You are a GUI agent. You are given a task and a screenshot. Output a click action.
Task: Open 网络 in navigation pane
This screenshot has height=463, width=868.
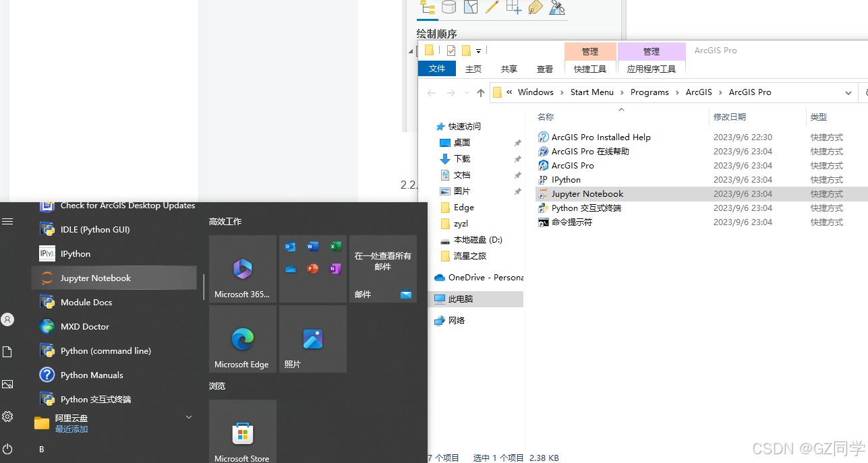pyautogui.click(x=457, y=321)
